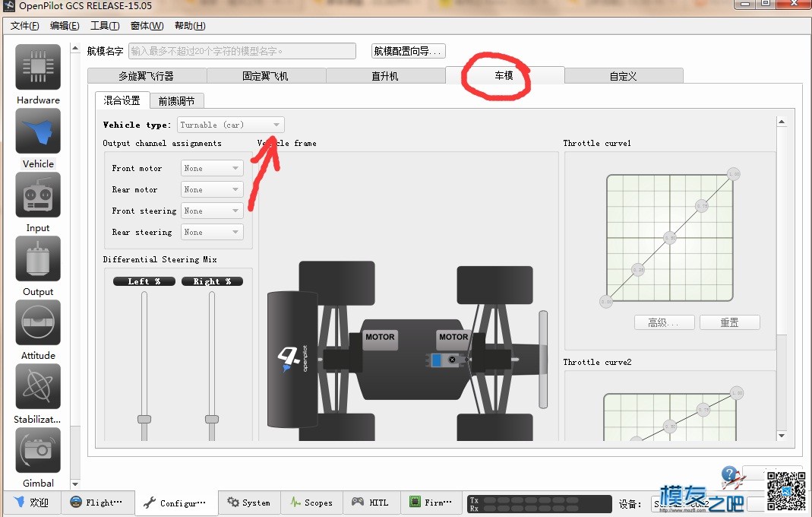Click the 0.00 point on Throttle curve1
Image resolution: width=812 pixels, height=517 pixels.
point(606,301)
